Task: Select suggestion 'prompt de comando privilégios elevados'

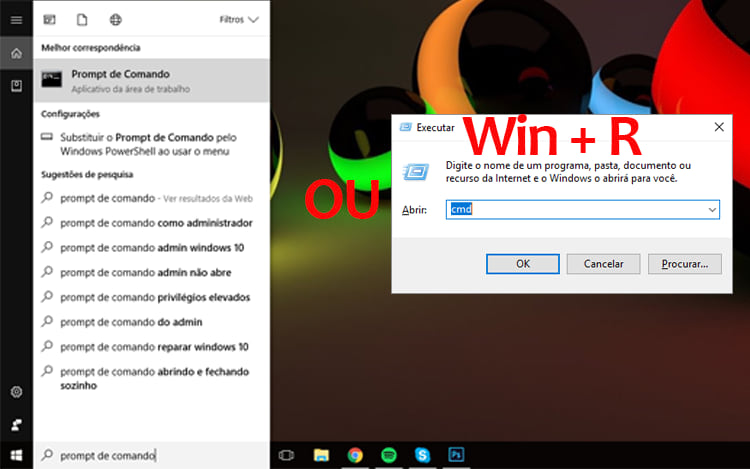Action: click(152, 297)
